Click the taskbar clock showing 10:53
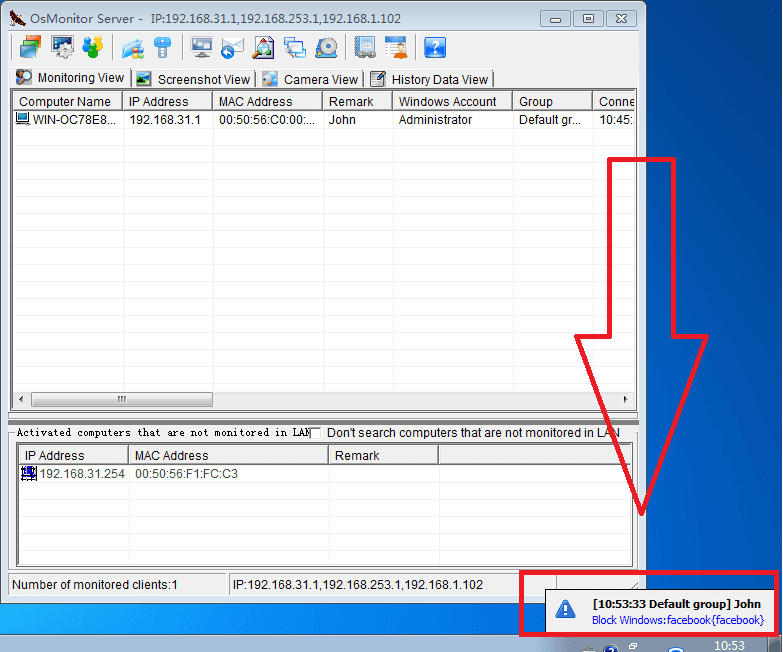Viewport: 783px width, 652px height. pos(729,645)
